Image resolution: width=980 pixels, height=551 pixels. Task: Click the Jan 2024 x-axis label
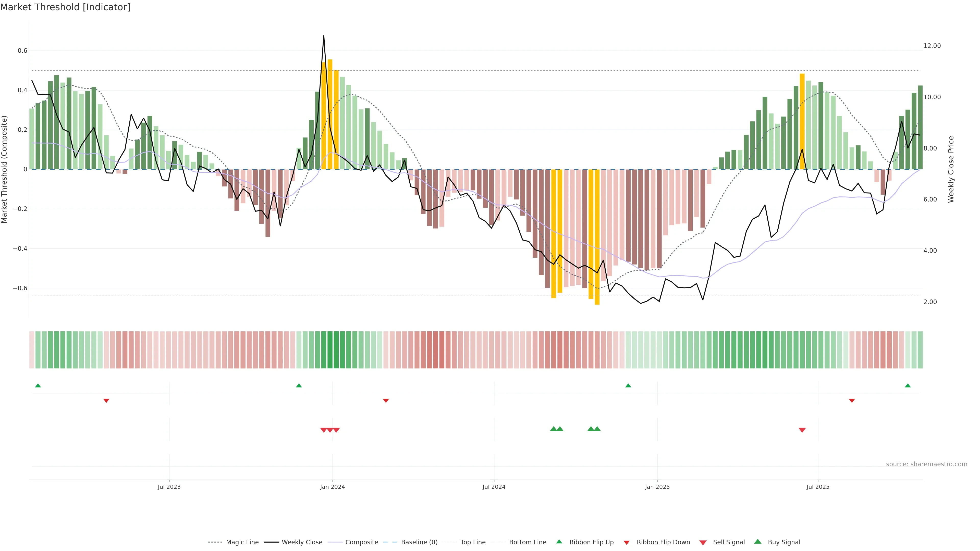(332, 487)
